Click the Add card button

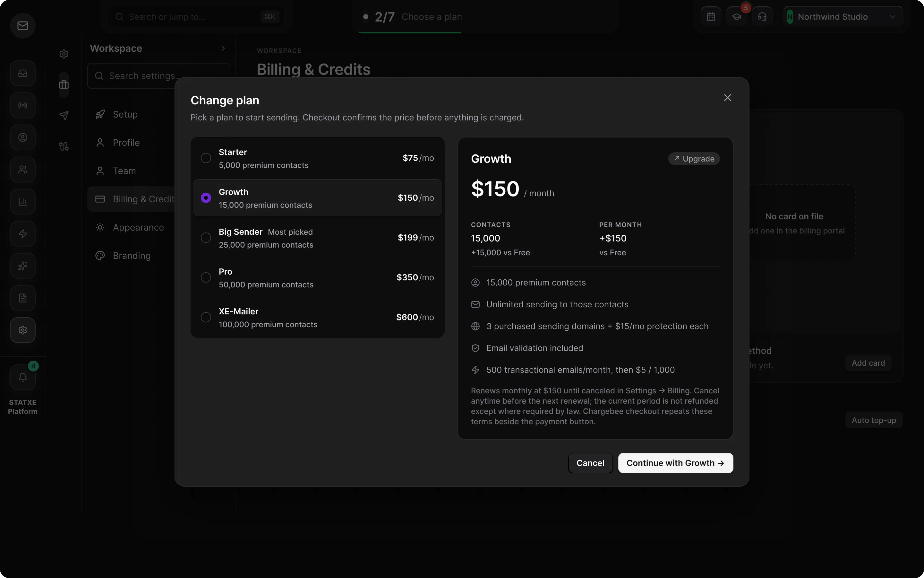[x=868, y=363]
